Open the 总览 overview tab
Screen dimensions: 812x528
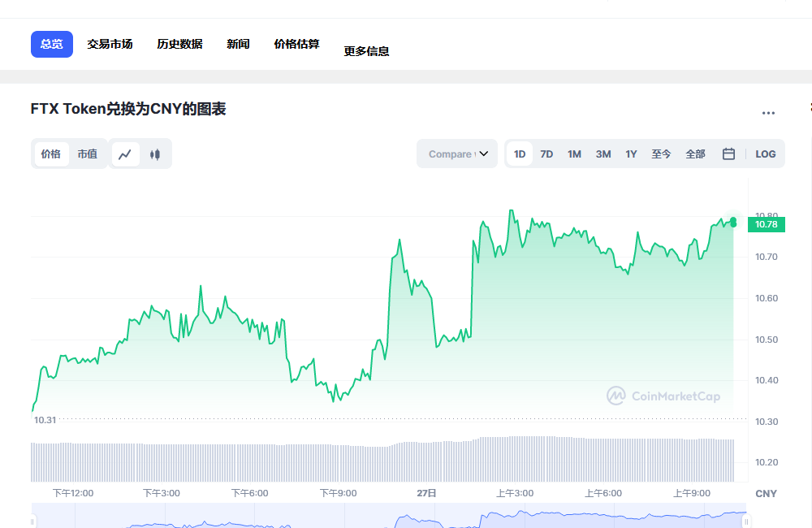tap(52, 44)
